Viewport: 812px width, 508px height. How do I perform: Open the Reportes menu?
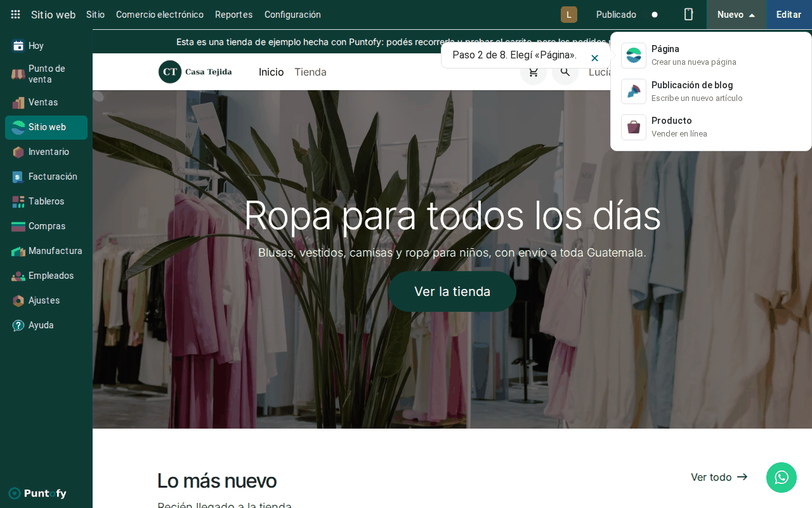[234, 15]
